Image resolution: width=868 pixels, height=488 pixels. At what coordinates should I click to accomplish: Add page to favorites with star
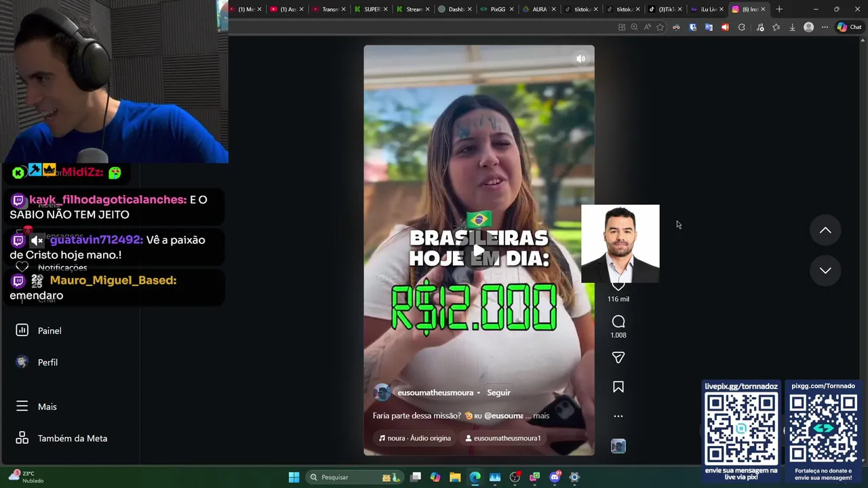click(660, 27)
